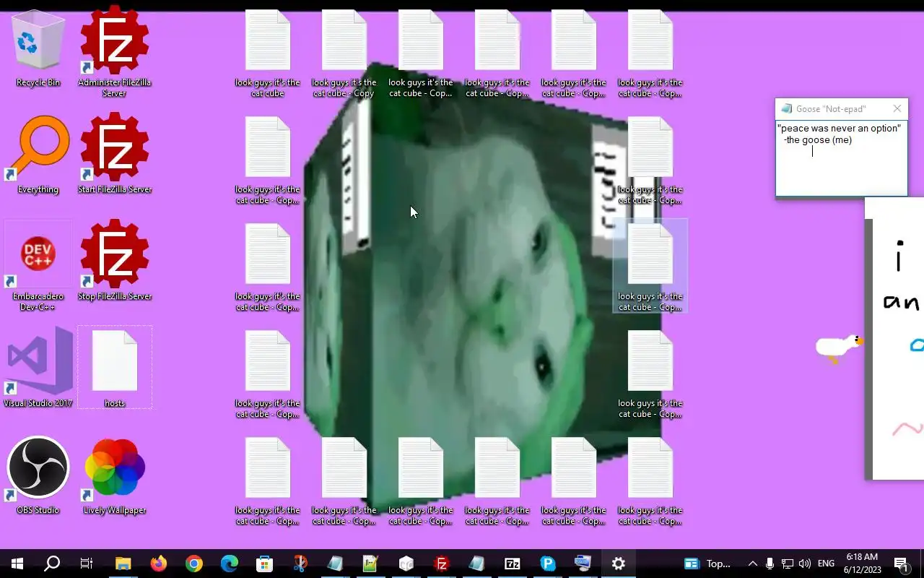Switch to Settings in the taskbar
The height and width of the screenshot is (578, 924).
[618, 564]
